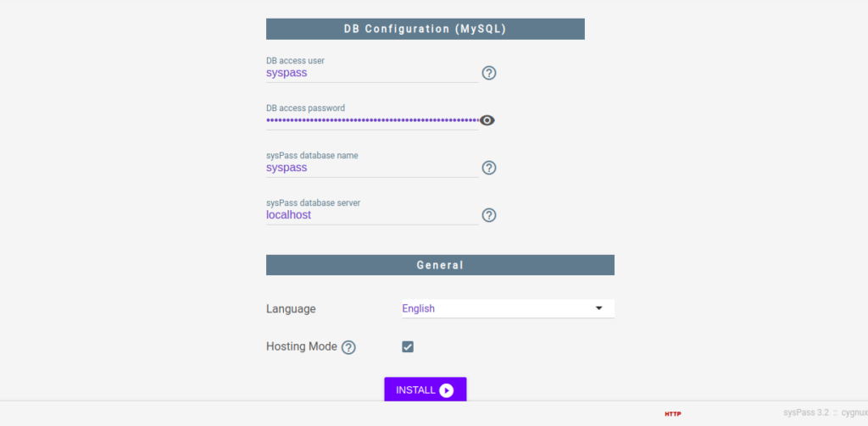Focus the DB access user field

(372, 73)
